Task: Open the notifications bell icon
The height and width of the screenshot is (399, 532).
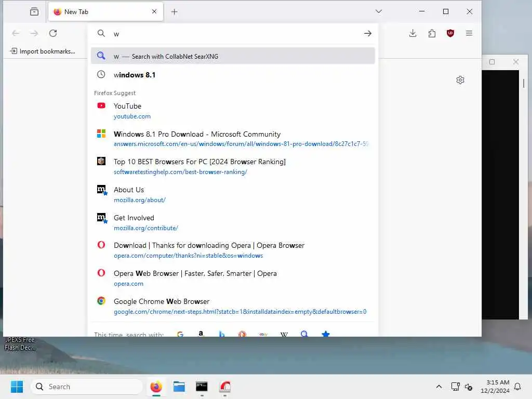Action: tap(517, 387)
